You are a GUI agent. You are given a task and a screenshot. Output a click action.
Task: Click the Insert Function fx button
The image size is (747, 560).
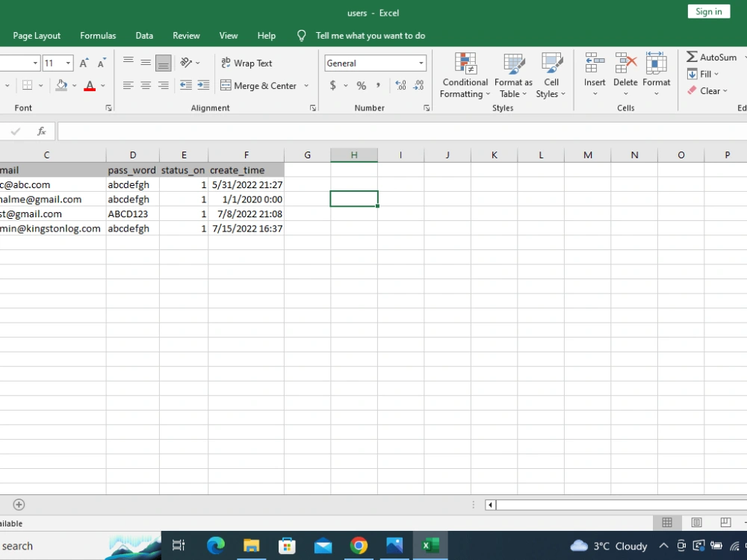click(41, 131)
